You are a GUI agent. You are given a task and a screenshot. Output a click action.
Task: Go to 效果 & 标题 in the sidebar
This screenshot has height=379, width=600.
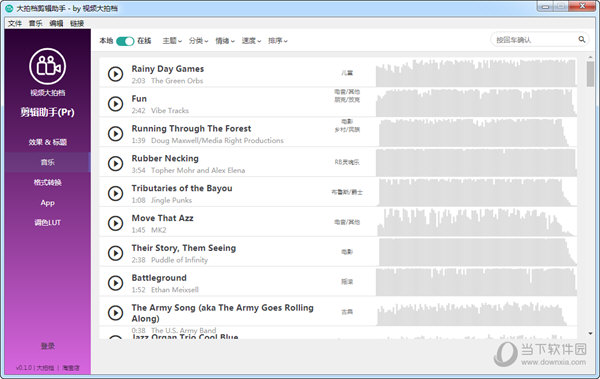[x=47, y=142]
